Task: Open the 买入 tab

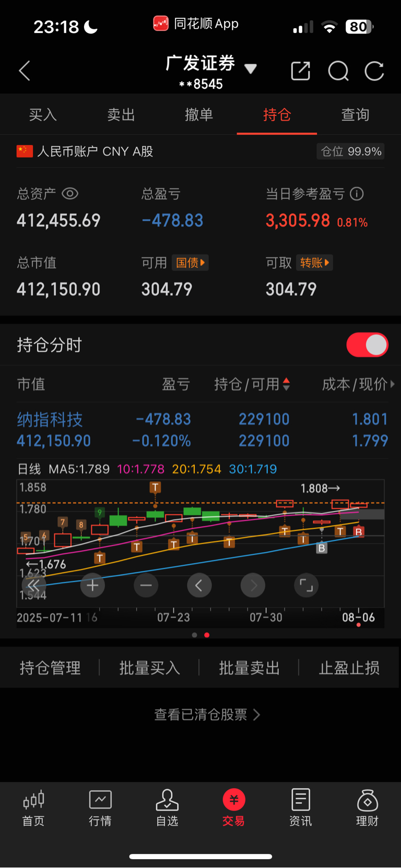Action: 43,114
